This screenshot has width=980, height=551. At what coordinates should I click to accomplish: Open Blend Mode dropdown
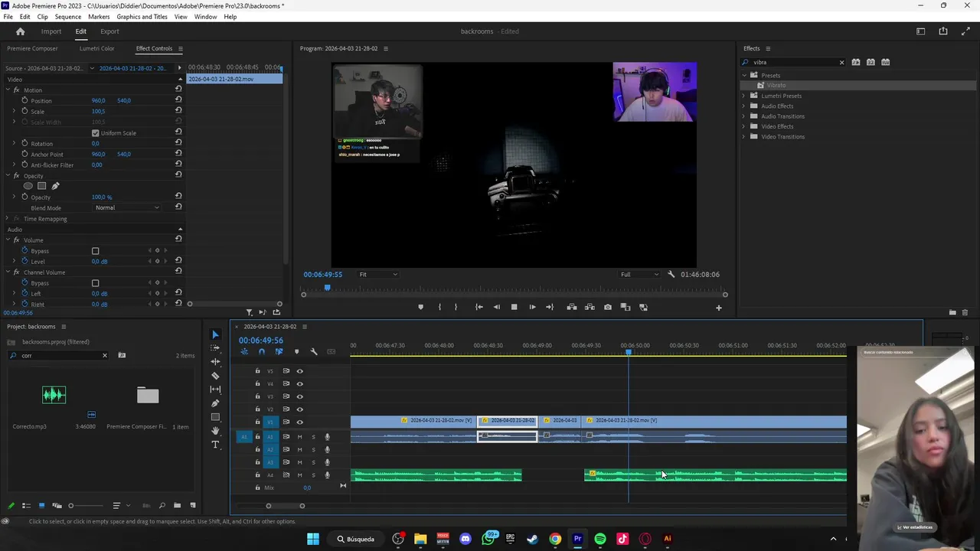[127, 207]
